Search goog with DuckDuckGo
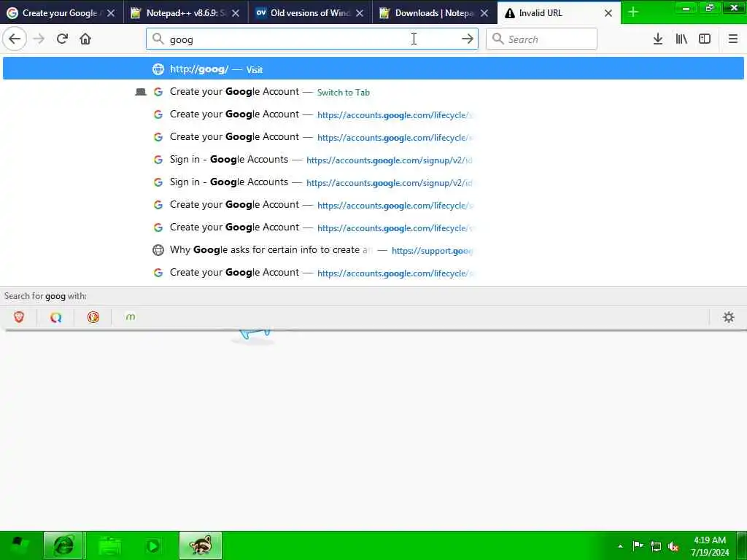This screenshot has width=747, height=560. coord(93,317)
